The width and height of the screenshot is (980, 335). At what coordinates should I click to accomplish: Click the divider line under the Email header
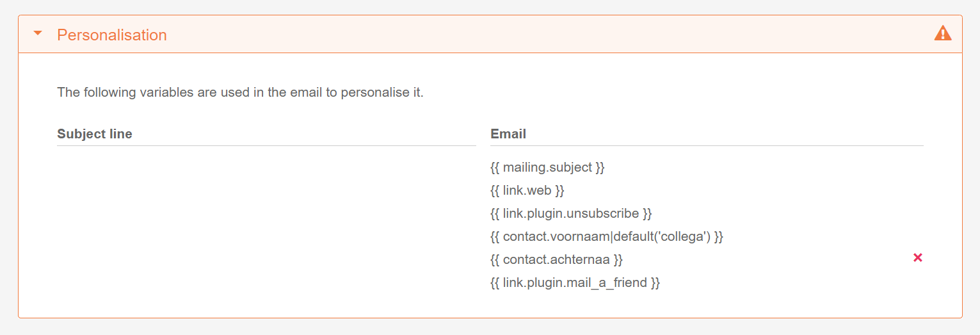point(707,145)
